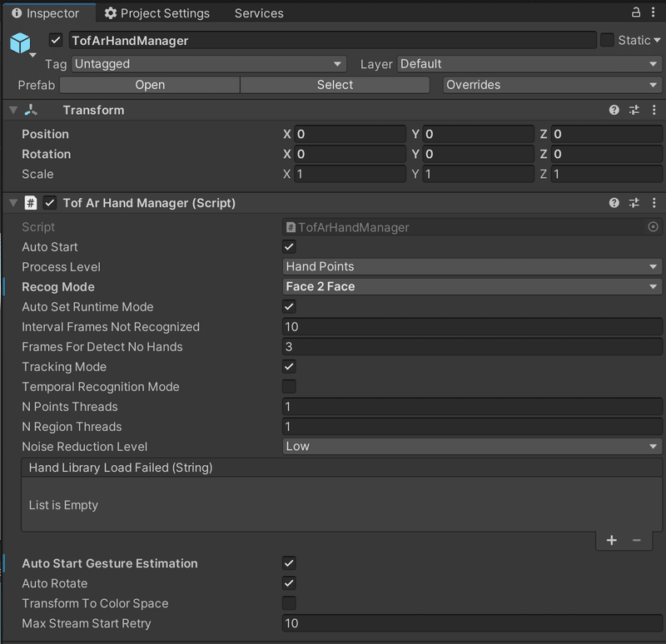Open Process Level dropdown
The width and height of the screenshot is (666, 644).
point(472,266)
